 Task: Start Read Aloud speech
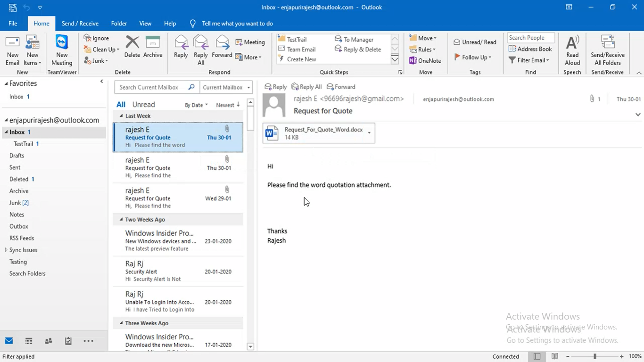click(x=572, y=50)
